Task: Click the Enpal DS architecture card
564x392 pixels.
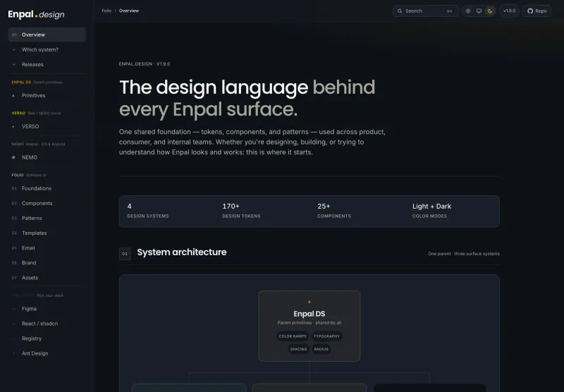Action: pos(309,326)
